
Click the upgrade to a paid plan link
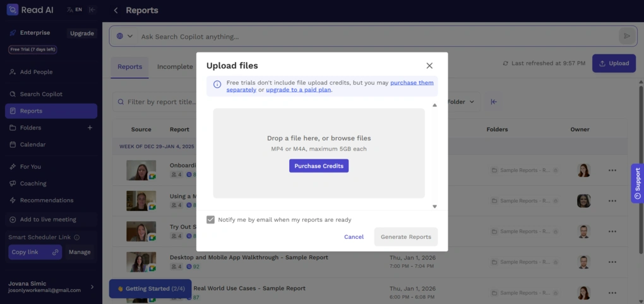299,90
